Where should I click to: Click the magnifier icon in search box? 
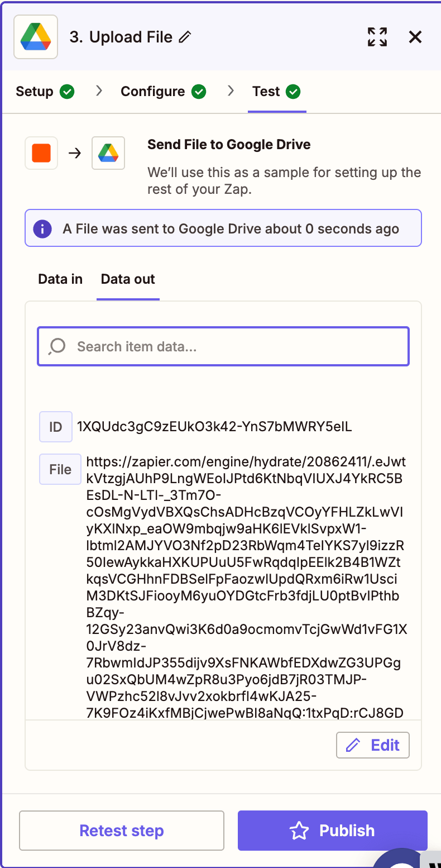55,346
